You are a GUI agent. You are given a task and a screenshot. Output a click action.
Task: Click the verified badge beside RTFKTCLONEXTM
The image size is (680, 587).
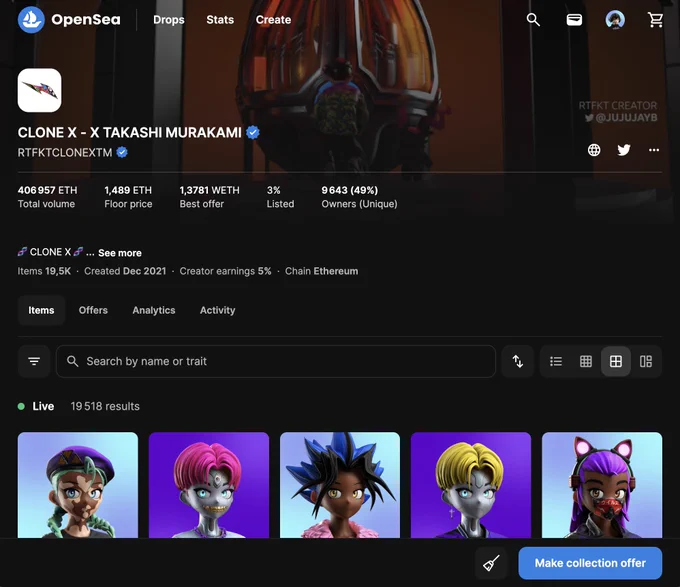122,153
